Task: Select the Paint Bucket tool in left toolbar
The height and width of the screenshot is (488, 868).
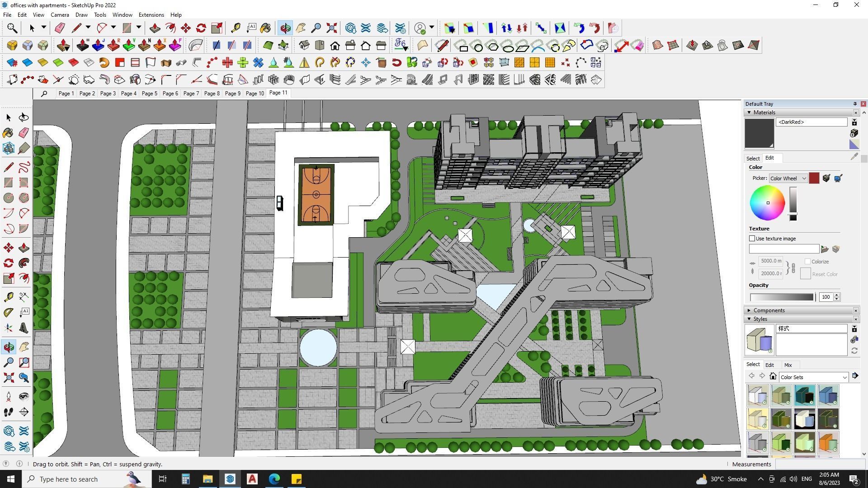Action: [8, 133]
